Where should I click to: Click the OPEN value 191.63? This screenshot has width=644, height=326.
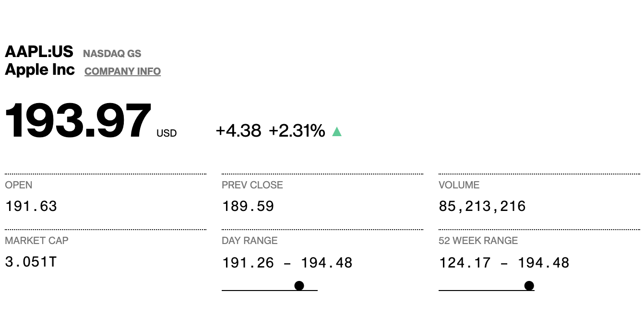pos(31,206)
